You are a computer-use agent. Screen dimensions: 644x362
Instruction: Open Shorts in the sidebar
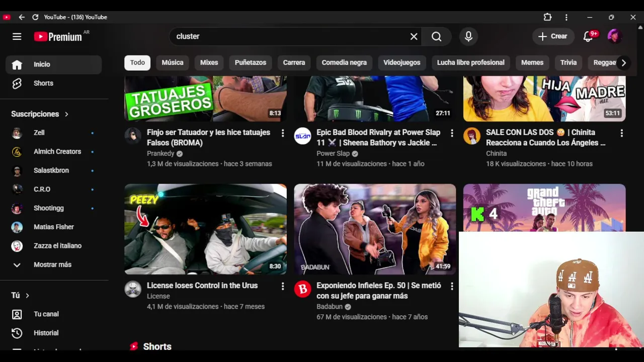coord(54,83)
